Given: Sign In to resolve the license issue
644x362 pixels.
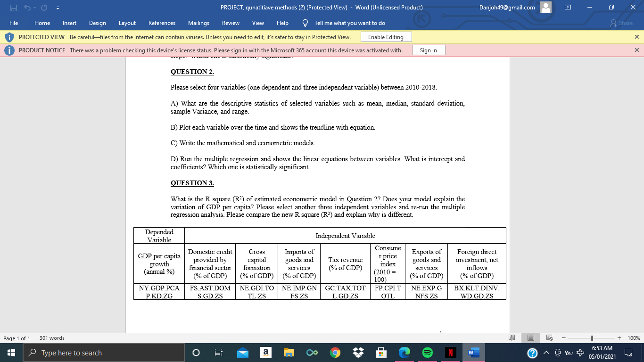Looking at the screenshot, I should (428, 49).
